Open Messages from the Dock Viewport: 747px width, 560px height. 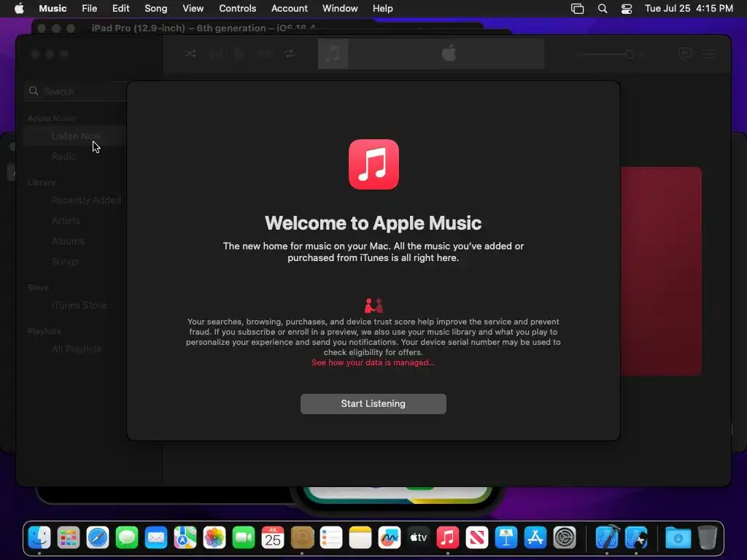tap(127, 538)
